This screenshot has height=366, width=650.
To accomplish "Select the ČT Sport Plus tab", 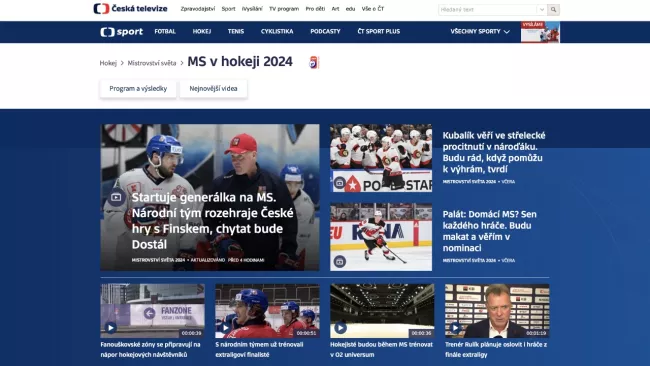I will pyautogui.click(x=379, y=32).
